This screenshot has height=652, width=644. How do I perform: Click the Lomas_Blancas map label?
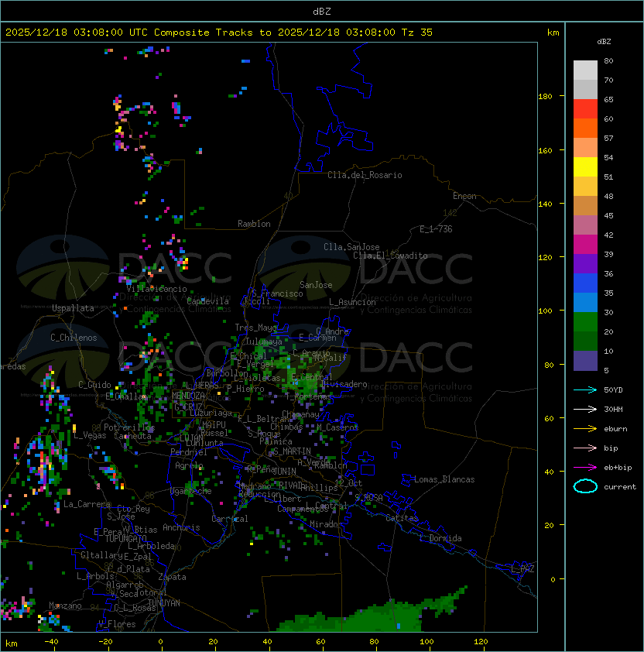pos(444,479)
